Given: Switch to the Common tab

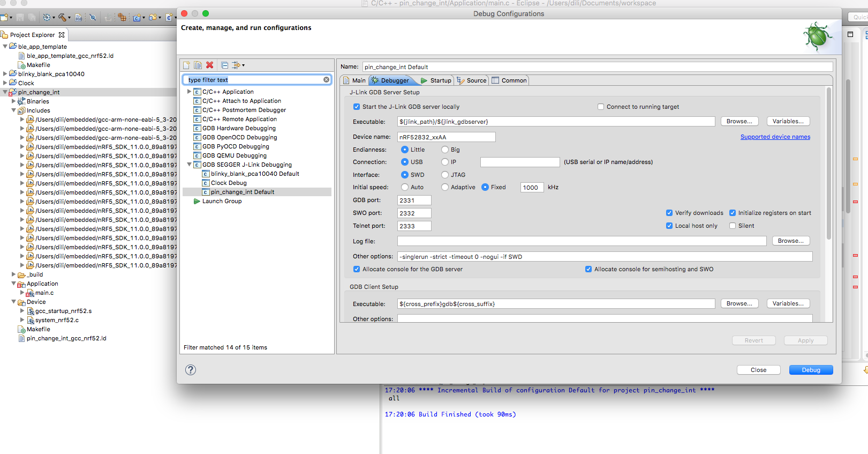Looking at the screenshot, I should (x=509, y=80).
